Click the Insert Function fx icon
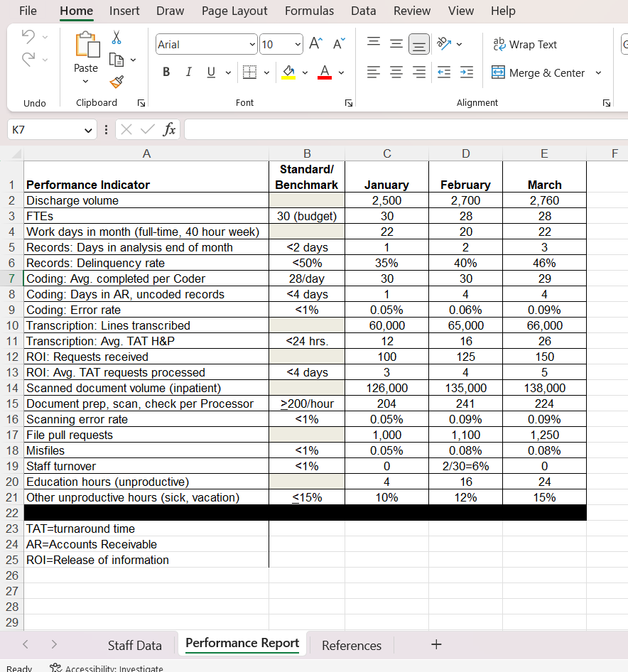The image size is (628, 672). [169, 129]
